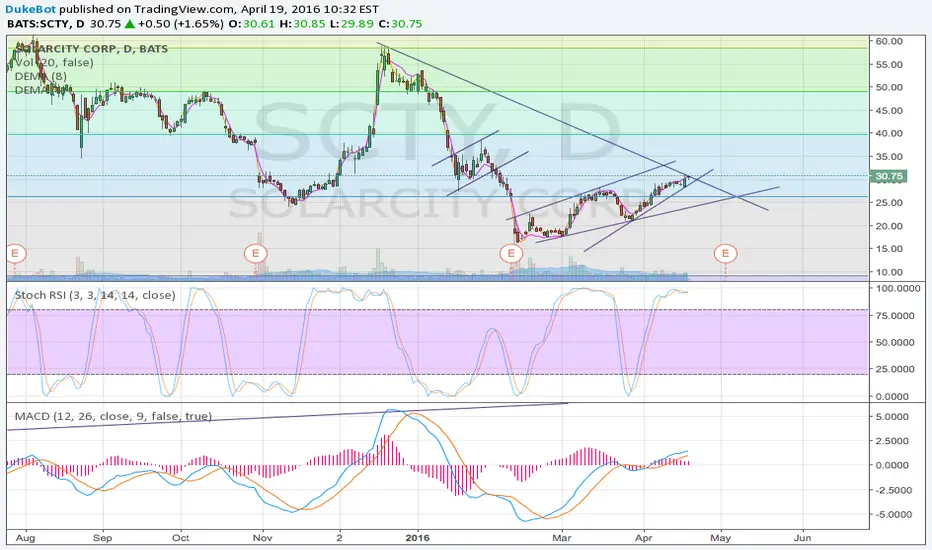
Task: Click 0.0000 on the MACD axis
Action: tap(892, 466)
